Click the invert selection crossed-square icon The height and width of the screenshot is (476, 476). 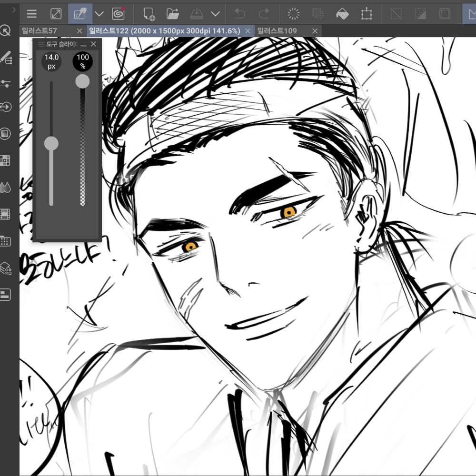(x=396, y=14)
